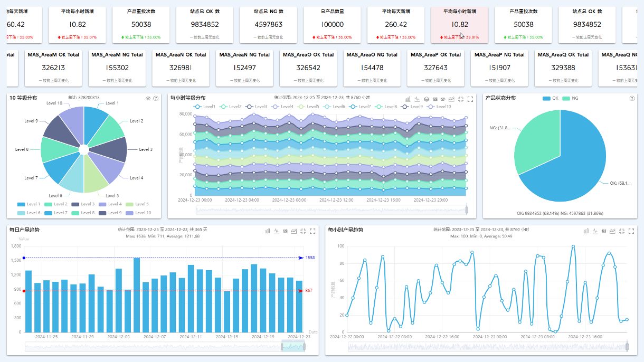Toggle eye icon in 每小时等级分布 toolbar

click(x=443, y=99)
